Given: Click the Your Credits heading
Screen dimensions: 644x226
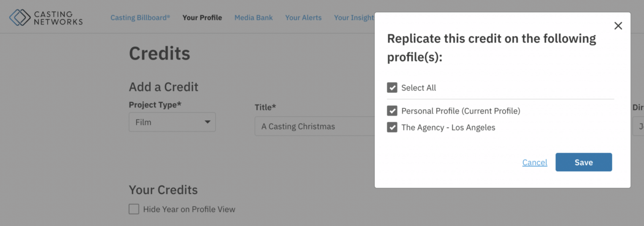Looking at the screenshot, I should coord(163,190).
